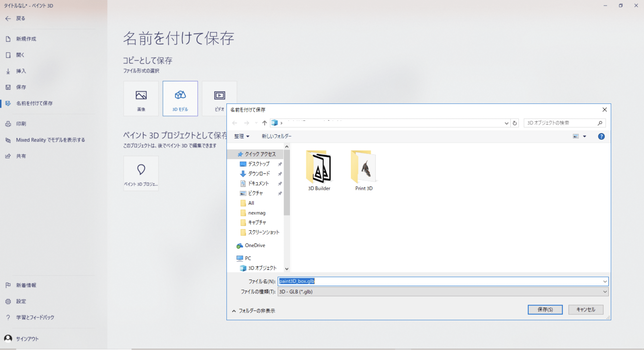
Task: Choose the 3D モデル format tile
Action: coord(180,98)
